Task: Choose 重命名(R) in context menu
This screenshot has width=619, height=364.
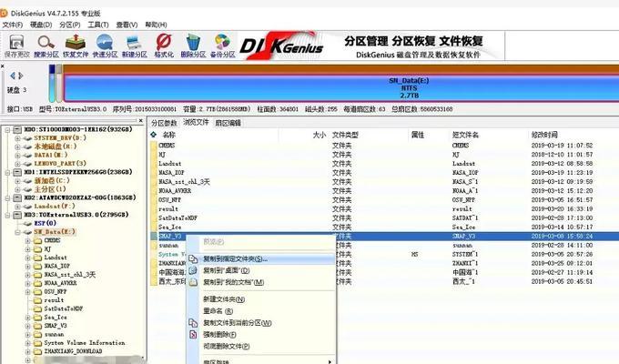Action: click(x=261, y=311)
